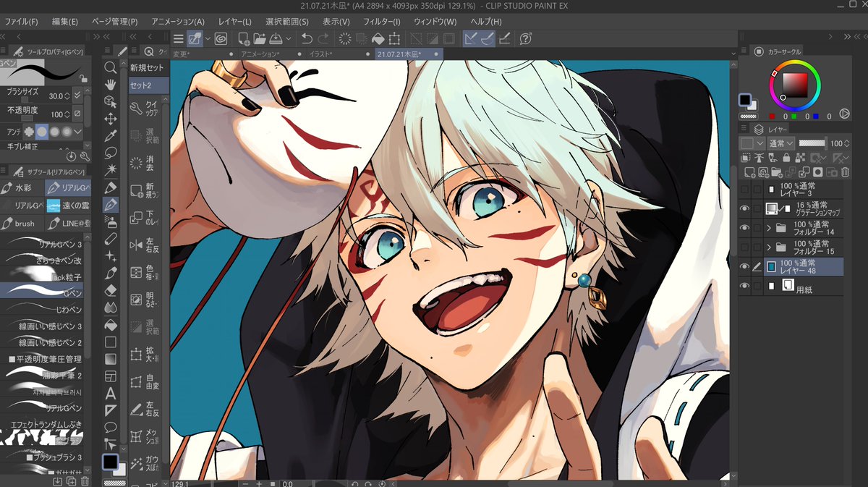Click the Open file folder icon

tap(260, 38)
